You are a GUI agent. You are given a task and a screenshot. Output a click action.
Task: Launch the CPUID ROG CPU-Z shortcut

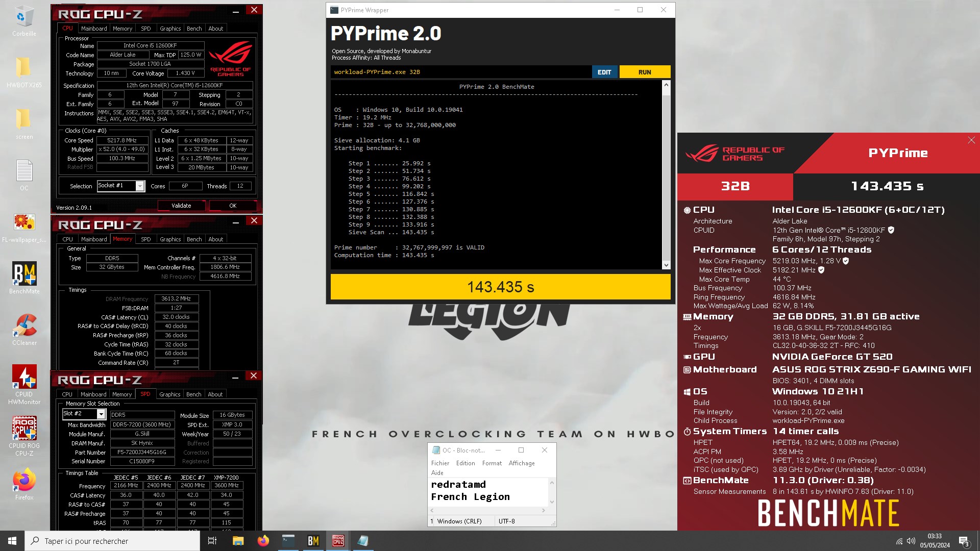(x=24, y=436)
